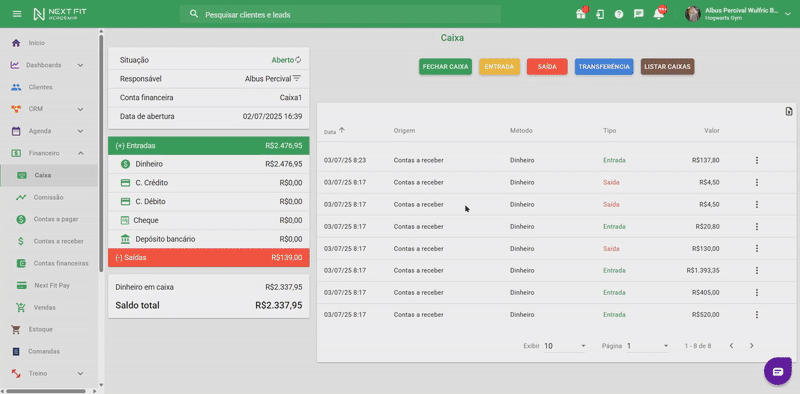Open the purple chat widget button
Screen dimensions: 800x394
click(x=778, y=371)
